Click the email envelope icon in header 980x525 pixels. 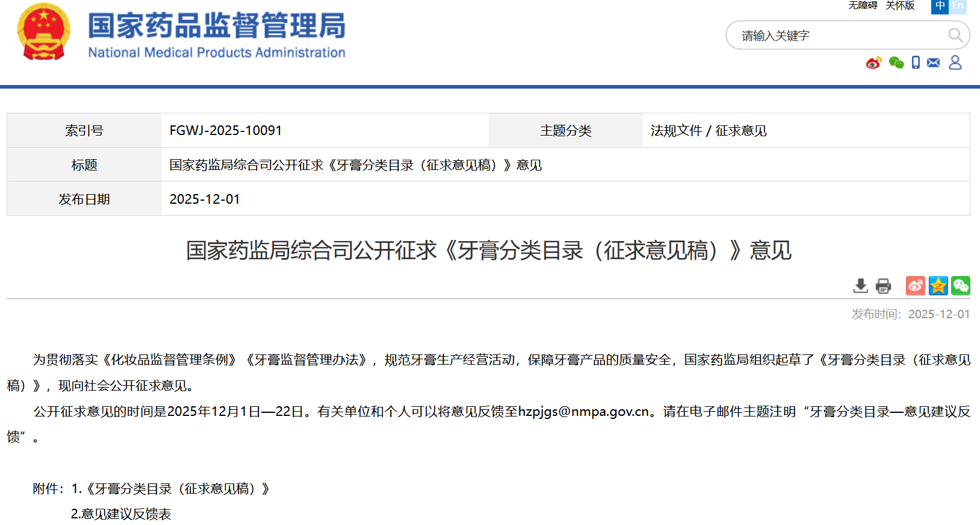point(933,63)
